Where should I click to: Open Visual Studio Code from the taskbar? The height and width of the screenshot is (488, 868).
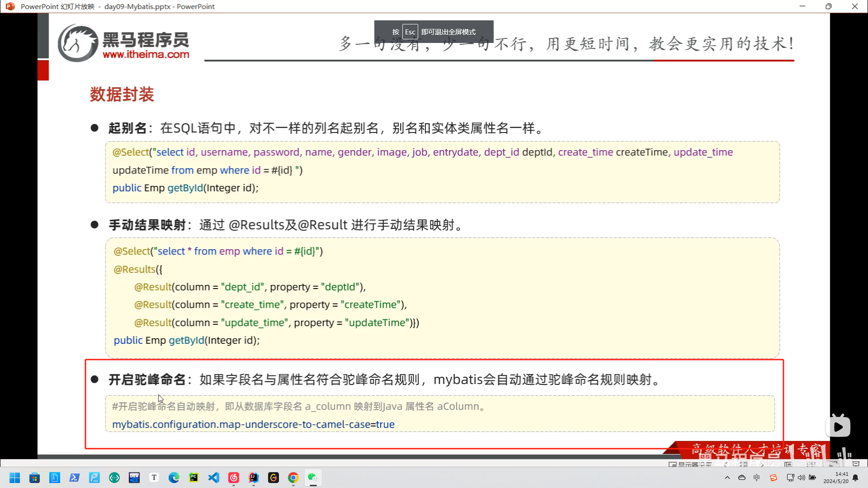coord(213,478)
